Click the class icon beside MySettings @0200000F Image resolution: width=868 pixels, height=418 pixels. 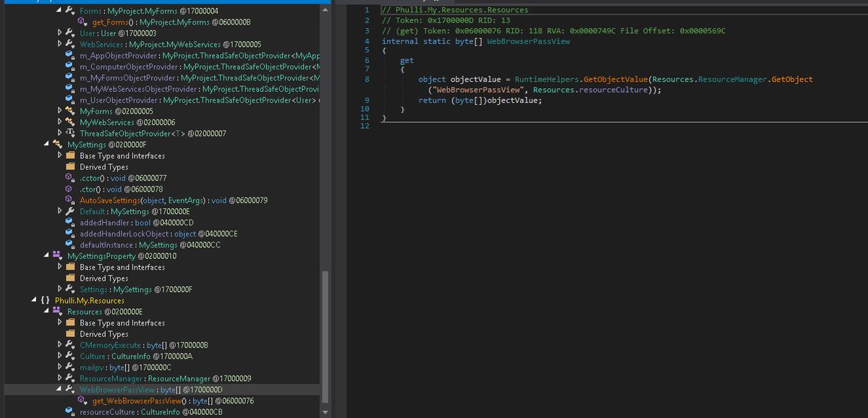click(58, 145)
